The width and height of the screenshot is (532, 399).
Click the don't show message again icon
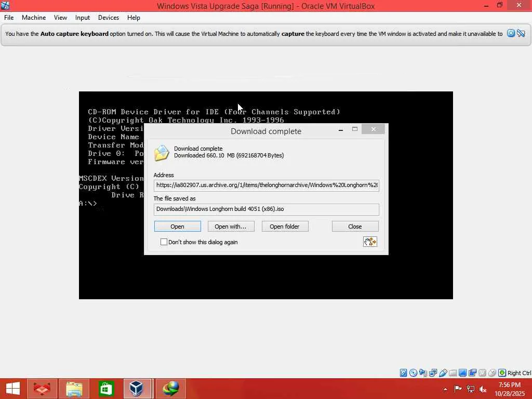click(x=521, y=33)
